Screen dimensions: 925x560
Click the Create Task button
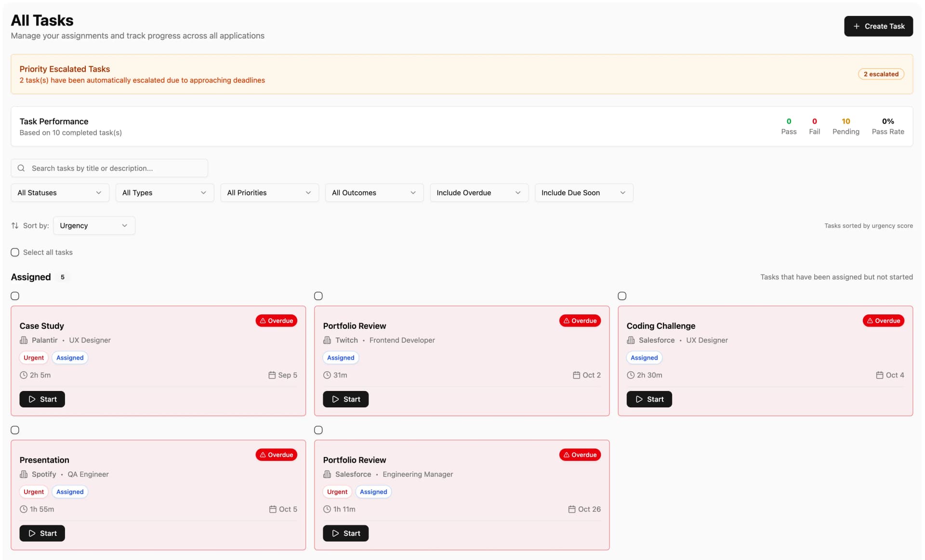[878, 26]
